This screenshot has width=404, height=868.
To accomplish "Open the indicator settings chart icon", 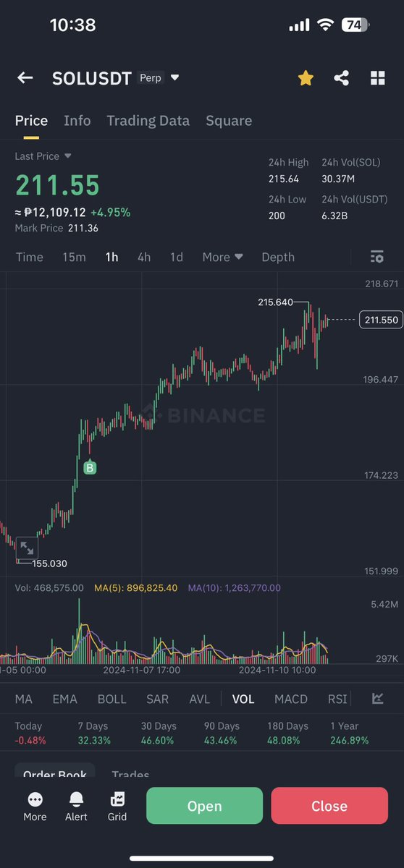I will coord(378,698).
